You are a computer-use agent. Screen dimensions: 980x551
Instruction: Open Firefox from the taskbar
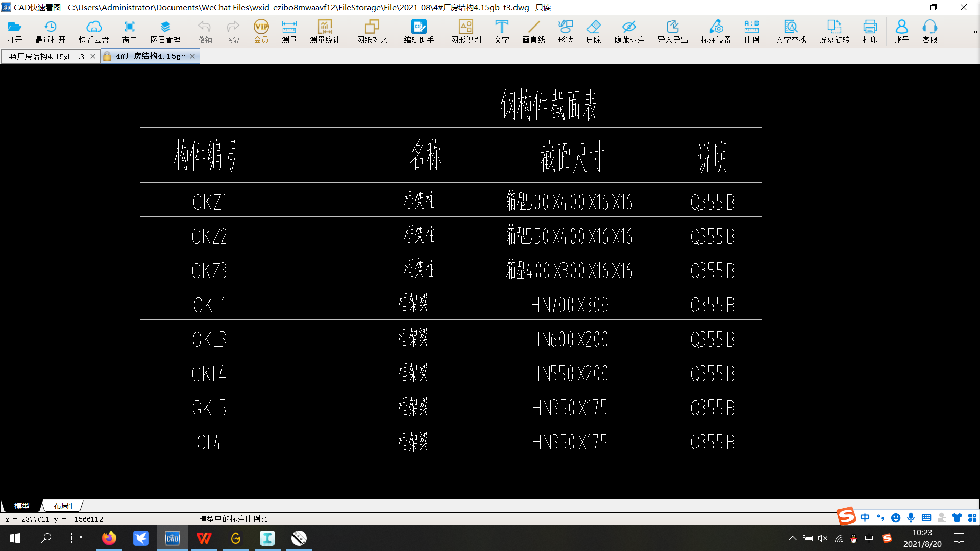pyautogui.click(x=109, y=538)
